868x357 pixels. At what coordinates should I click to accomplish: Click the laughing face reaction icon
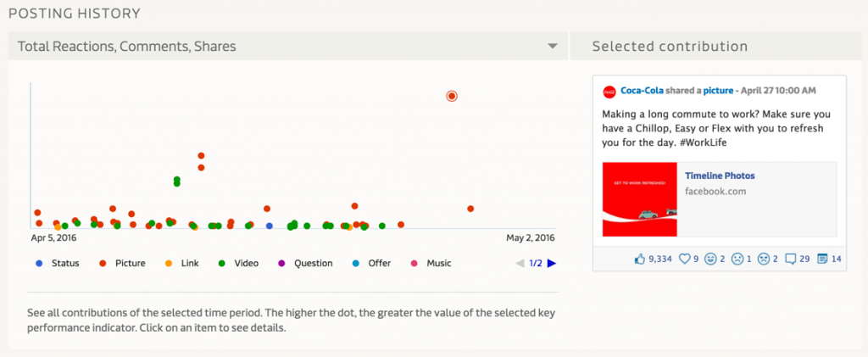pyautogui.click(x=710, y=259)
